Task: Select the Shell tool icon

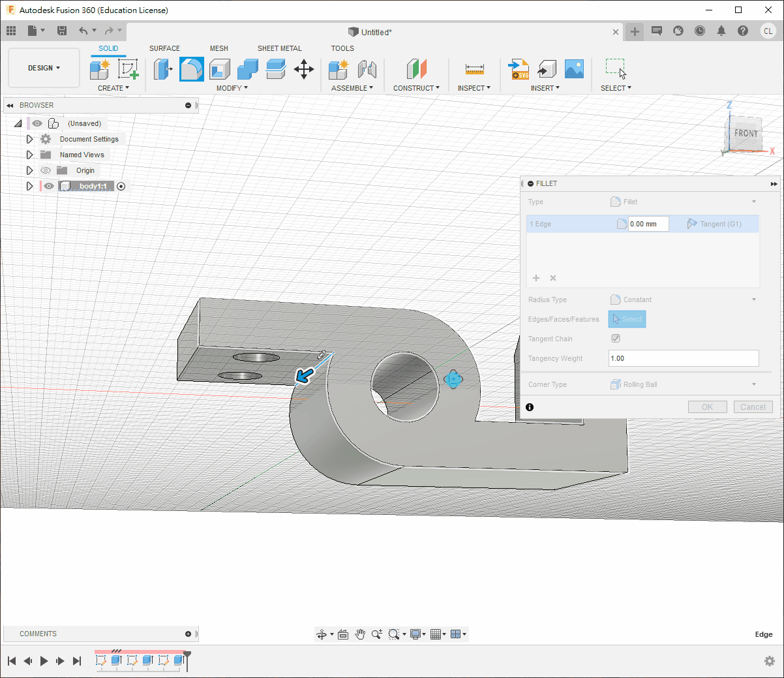Action: tap(220, 69)
